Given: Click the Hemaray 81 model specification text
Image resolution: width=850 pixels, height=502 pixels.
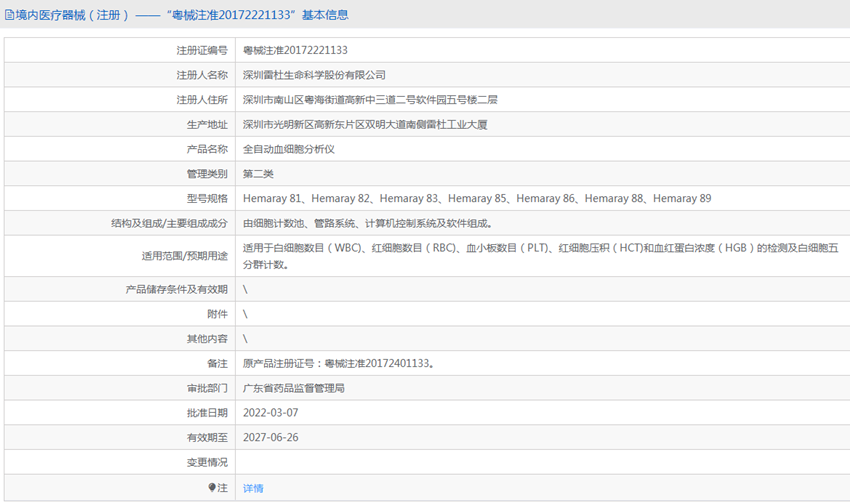Looking at the screenshot, I should (x=272, y=199).
